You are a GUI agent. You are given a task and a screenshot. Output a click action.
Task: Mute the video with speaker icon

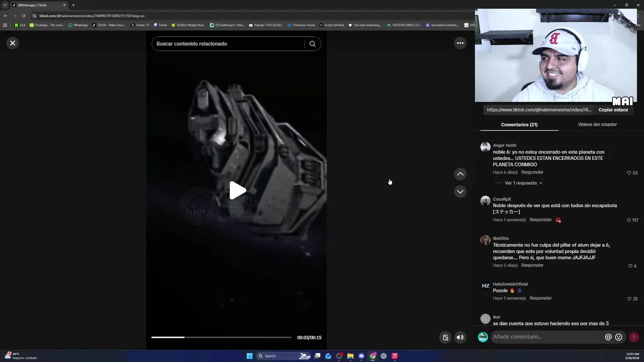460,337
